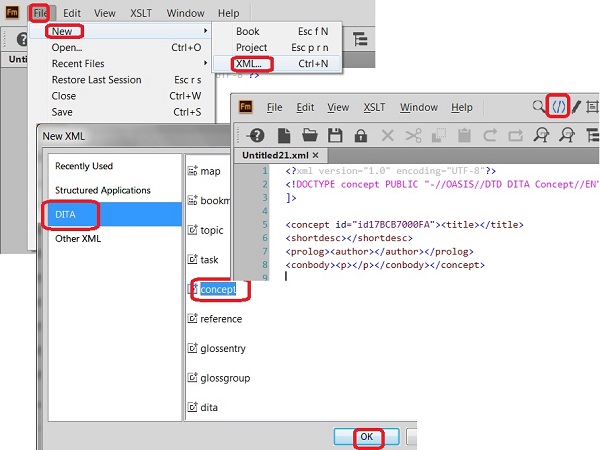
Task: Select the dita template
Action: point(203,407)
